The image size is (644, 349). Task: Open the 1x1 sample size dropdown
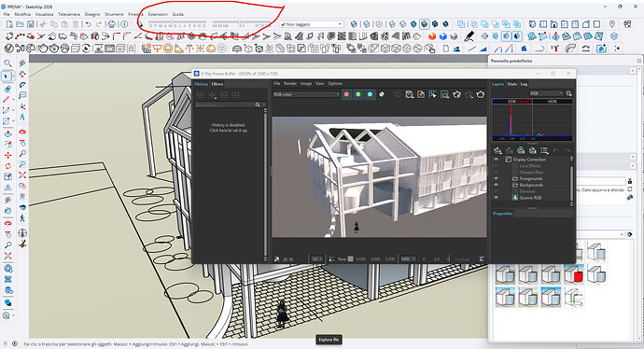[x=316, y=259]
